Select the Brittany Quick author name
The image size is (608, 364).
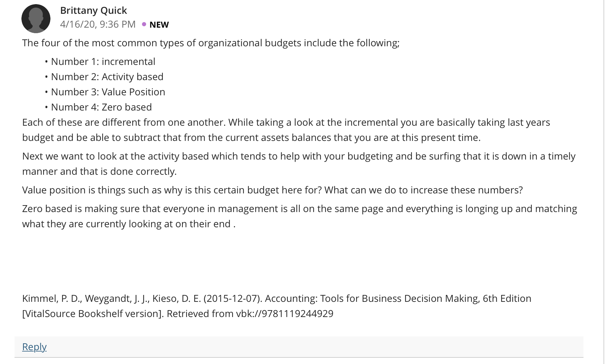pyautogui.click(x=94, y=10)
